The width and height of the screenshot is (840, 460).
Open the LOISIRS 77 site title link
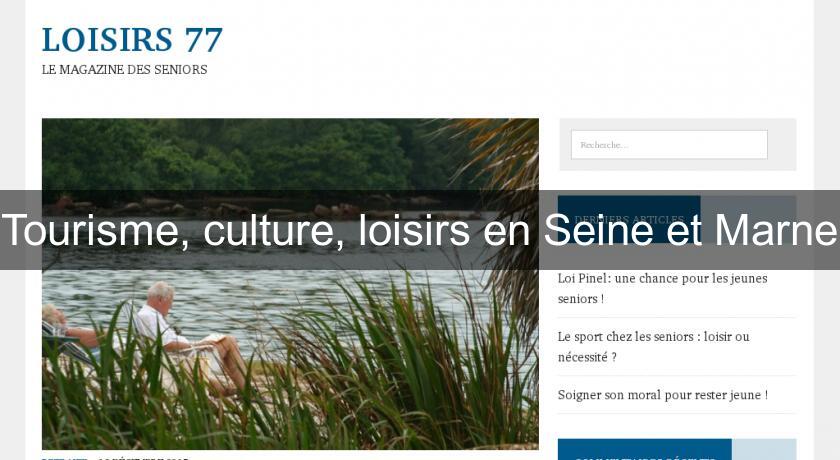coord(132,40)
